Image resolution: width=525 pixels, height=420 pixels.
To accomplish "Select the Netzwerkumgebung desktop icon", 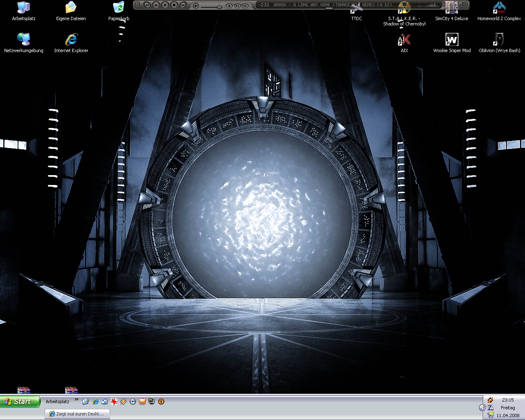I will pos(24,43).
